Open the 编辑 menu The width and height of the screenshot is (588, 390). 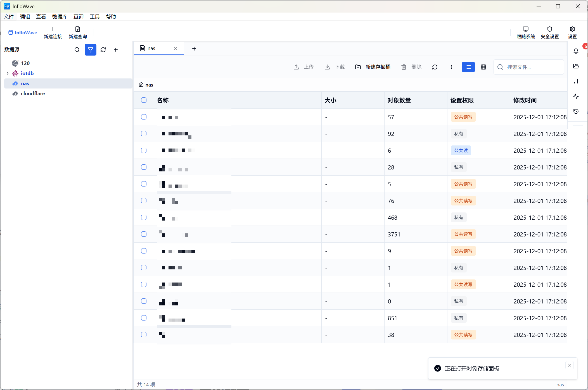pos(25,17)
